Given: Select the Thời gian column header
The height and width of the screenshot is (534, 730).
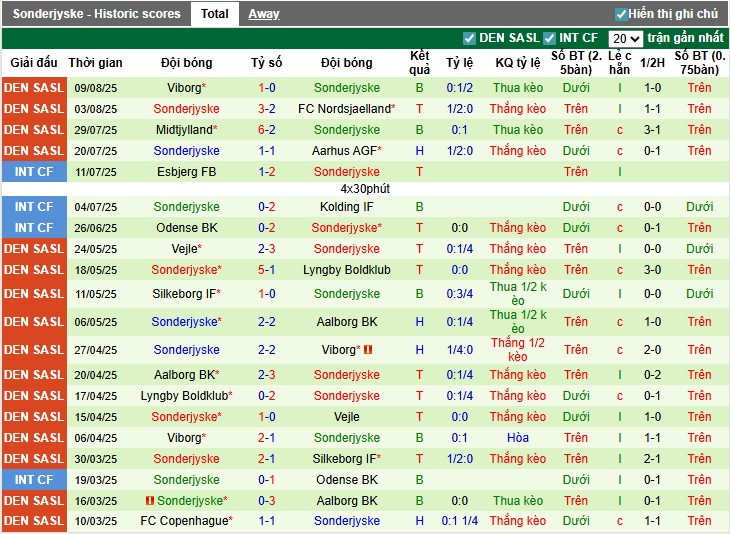Looking at the screenshot, I should click(95, 62).
